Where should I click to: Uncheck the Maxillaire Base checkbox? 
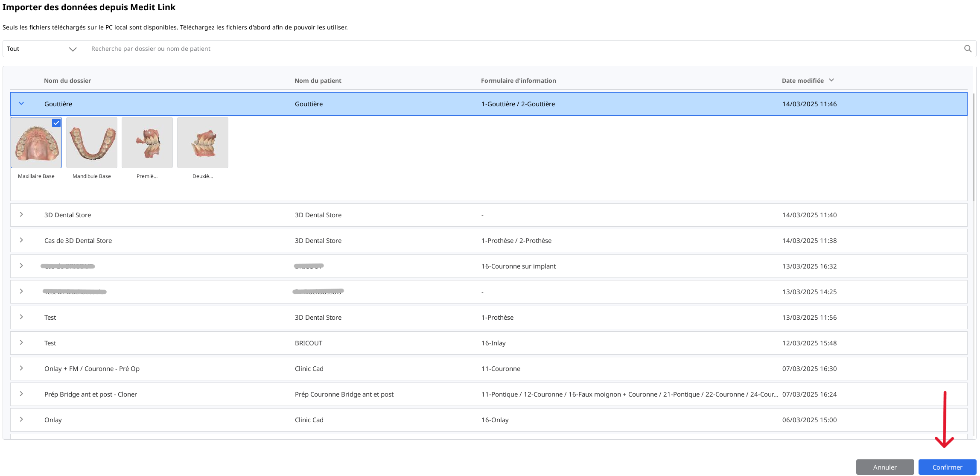[x=56, y=123]
